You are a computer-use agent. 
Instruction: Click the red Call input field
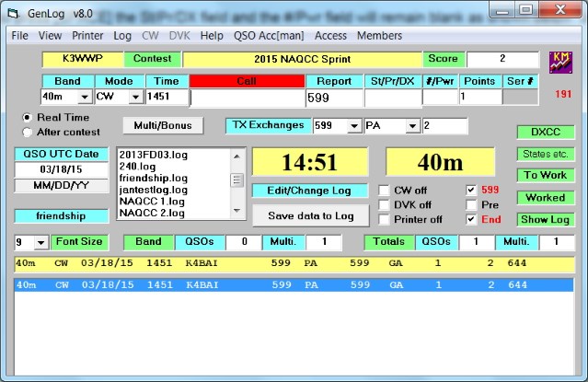pos(246,98)
